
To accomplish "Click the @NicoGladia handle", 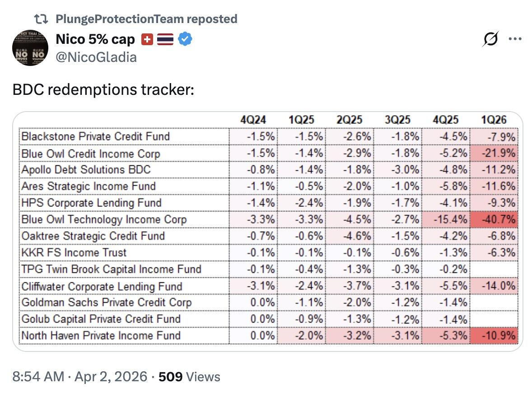I will (96, 57).
